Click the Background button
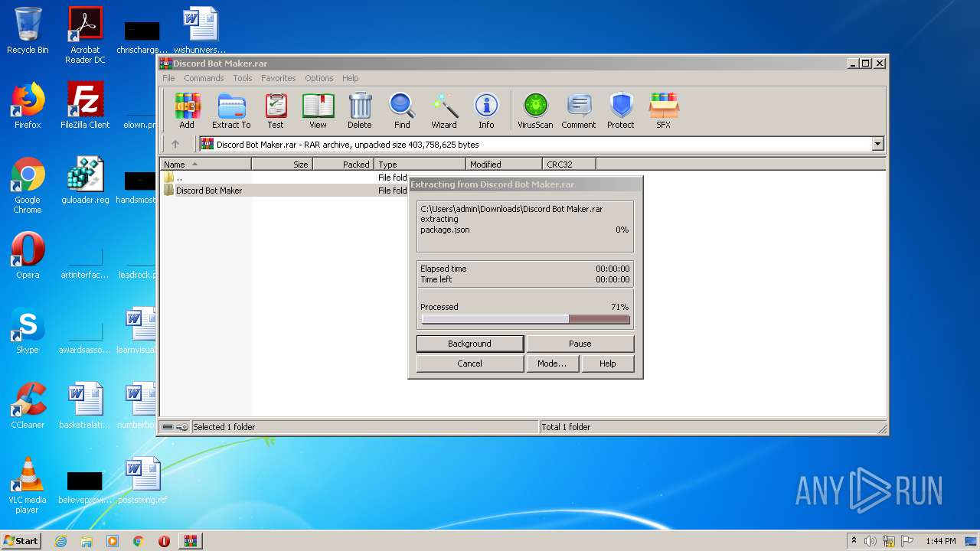980x551 pixels. (470, 344)
